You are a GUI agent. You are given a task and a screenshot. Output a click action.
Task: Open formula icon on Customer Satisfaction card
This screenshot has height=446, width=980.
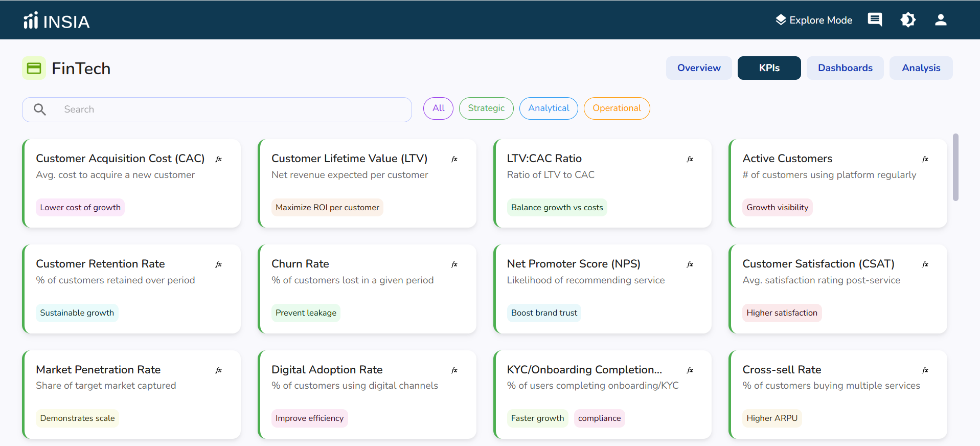(x=925, y=264)
